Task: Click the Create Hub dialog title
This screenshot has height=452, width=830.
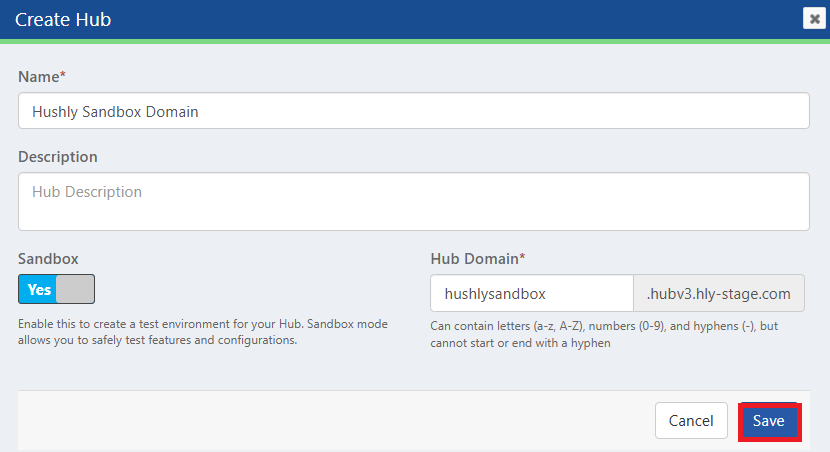Action: point(63,20)
